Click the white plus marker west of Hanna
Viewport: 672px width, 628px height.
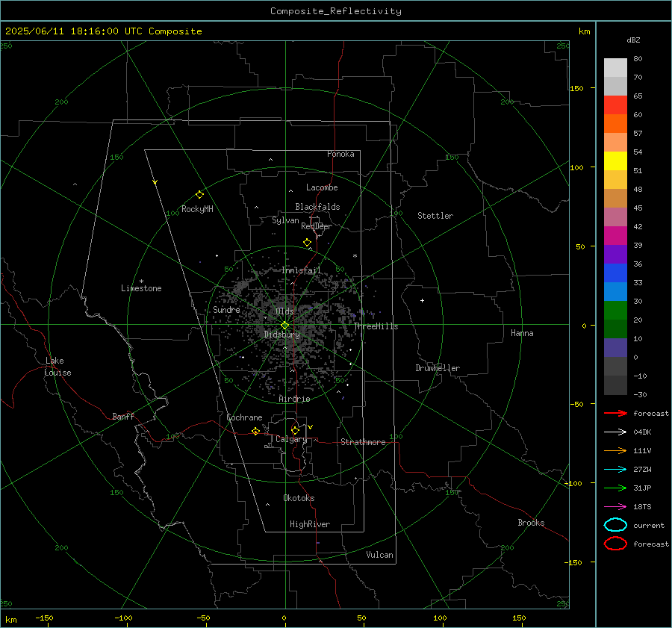[422, 300]
